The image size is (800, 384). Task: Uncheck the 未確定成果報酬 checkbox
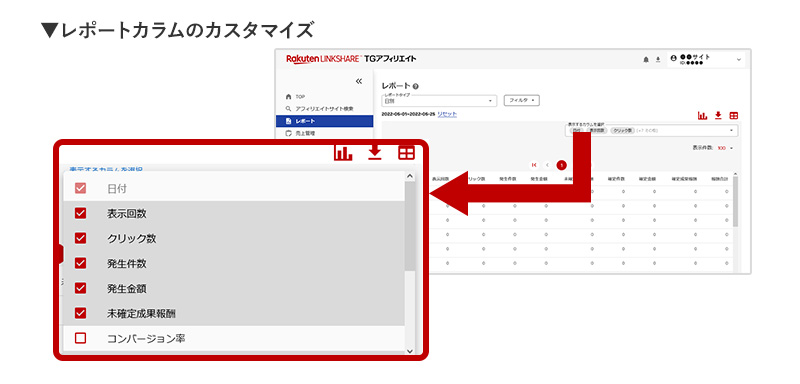pos(80,313)
